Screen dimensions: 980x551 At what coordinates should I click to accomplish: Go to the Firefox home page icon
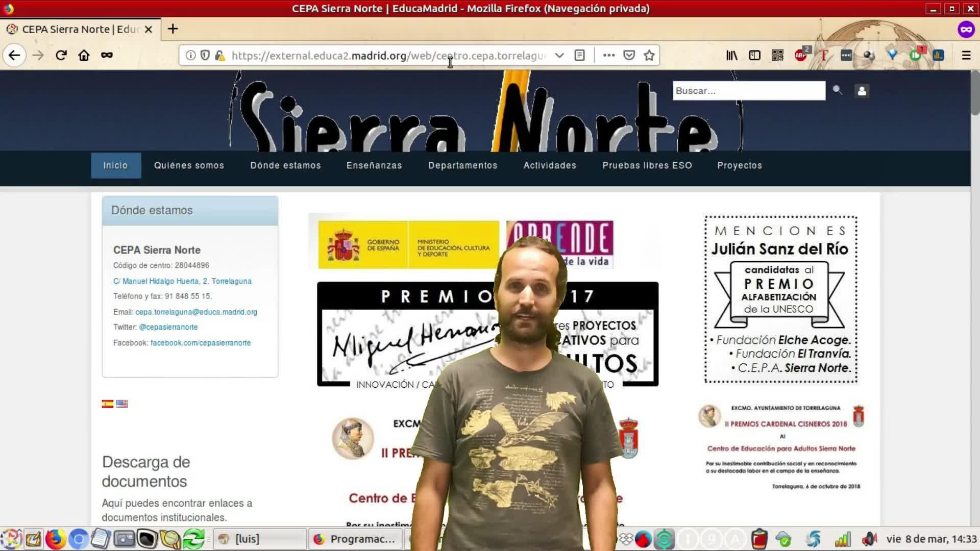coord(84,55)
